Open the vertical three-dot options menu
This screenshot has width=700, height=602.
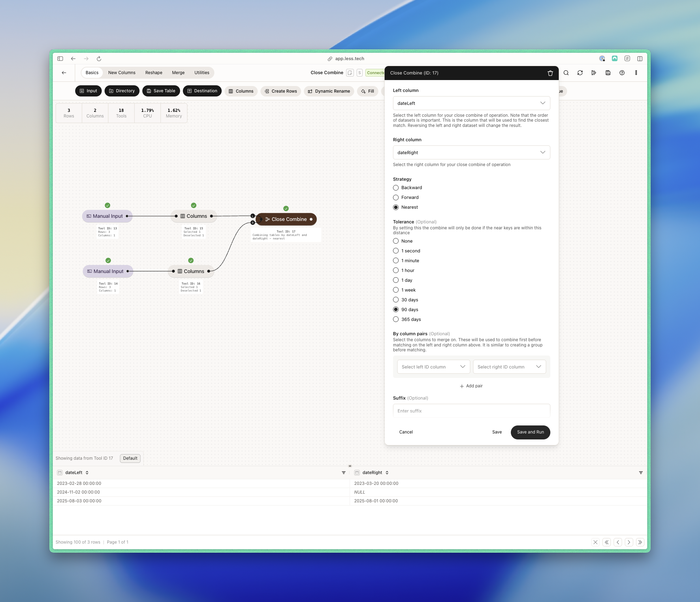[x=636, y=73]
